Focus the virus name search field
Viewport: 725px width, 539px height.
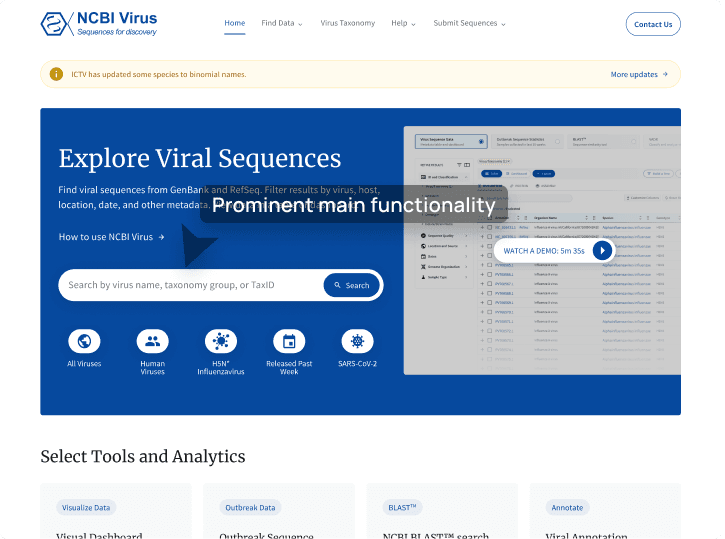coord(190,285)
